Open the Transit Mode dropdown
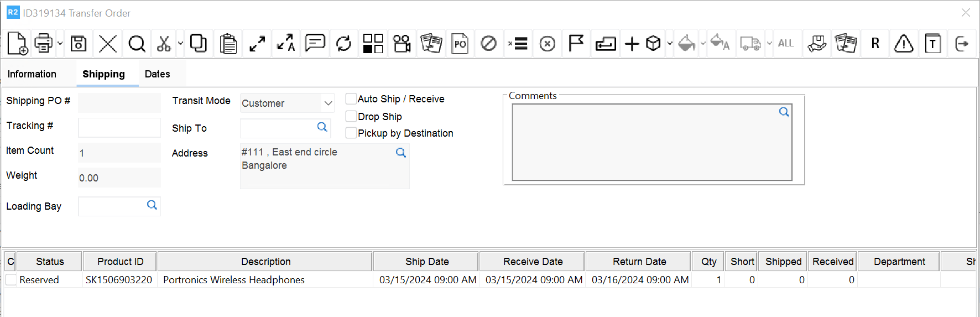This screenshot has height=317, width=980. pyautogui.click(x=328, y=103)
